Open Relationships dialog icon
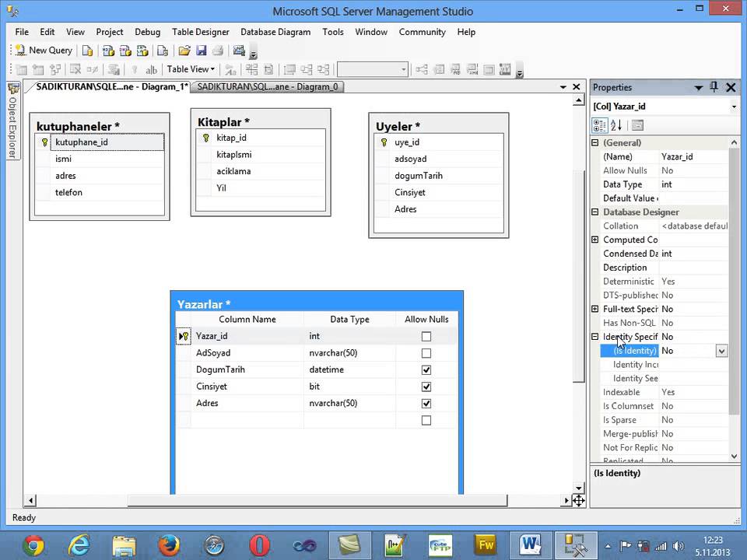Image resolution: width=747 pixels, height=560 pixels. pyautogui.click(x=422, y=69)
